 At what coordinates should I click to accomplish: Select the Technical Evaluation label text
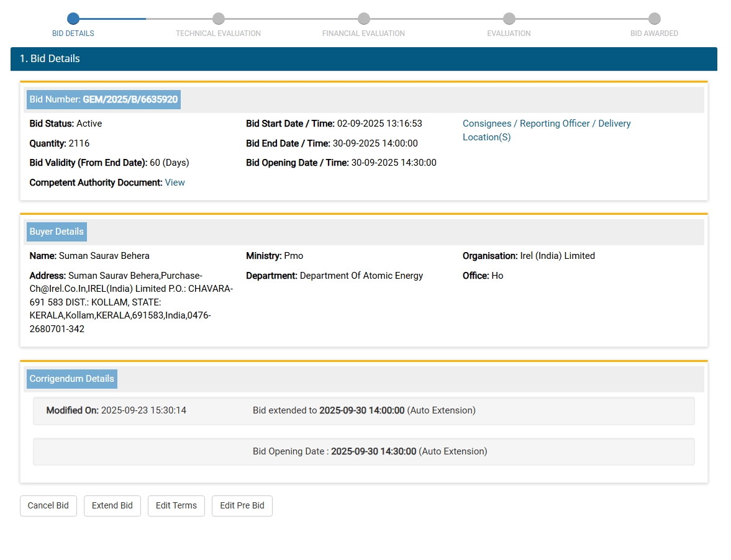(x=218, y=34)
